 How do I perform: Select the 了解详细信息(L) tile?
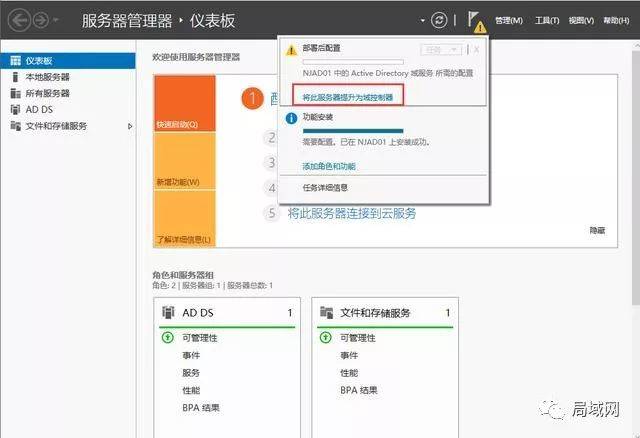[x=184, y=219]
